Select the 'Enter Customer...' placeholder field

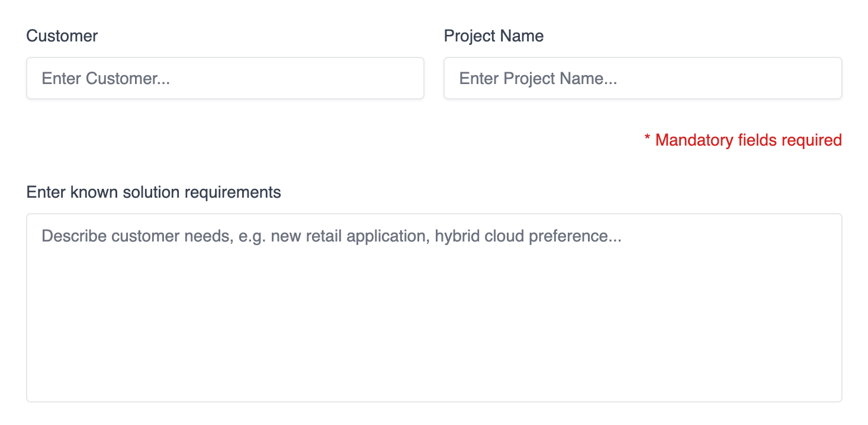(225, 78)
